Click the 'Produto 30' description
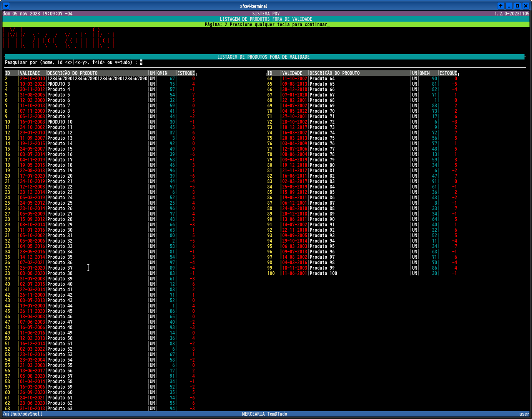532x419 pixels. pos(60,230)
